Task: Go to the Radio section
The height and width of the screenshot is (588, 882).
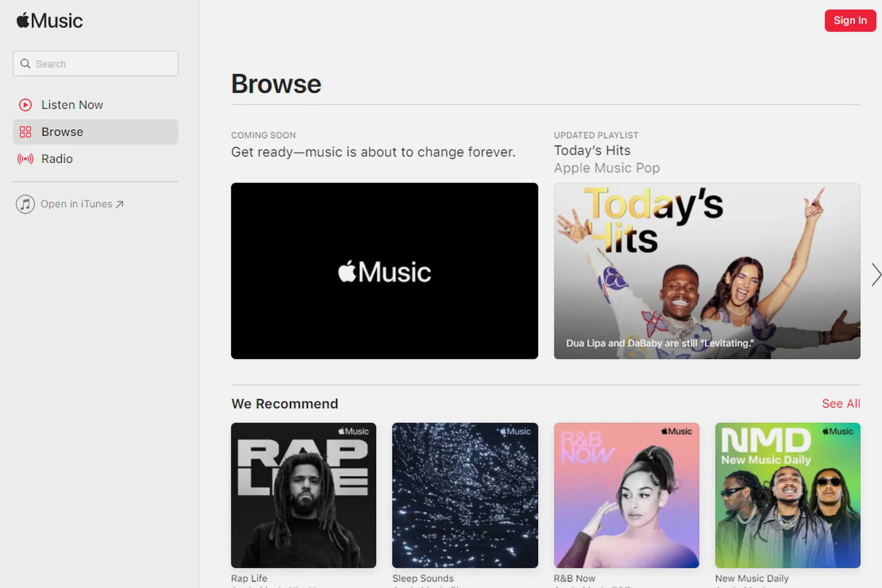Action: click(x=96, y=159)
